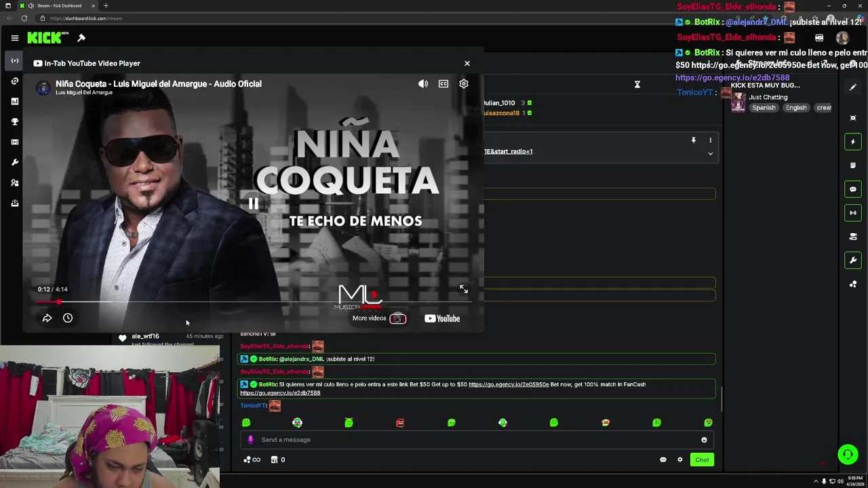
Task: Open go.egency.io/2e05950e link in chat
Action: point(509,384)
